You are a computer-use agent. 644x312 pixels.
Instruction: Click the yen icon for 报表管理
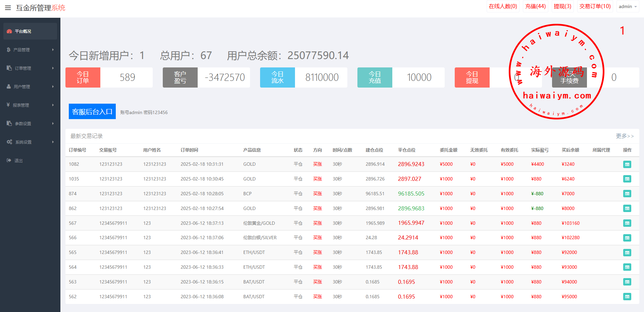tap(8, 105)
